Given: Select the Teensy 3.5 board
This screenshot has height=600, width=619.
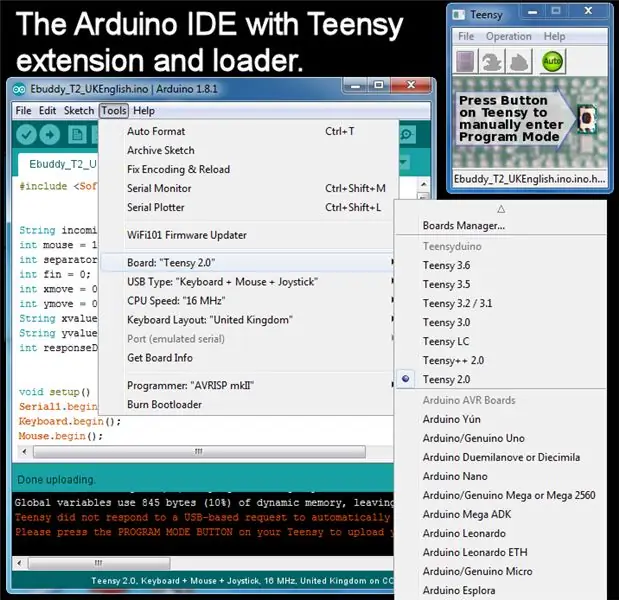Looking at the screenshot, I should pos(501,284).
